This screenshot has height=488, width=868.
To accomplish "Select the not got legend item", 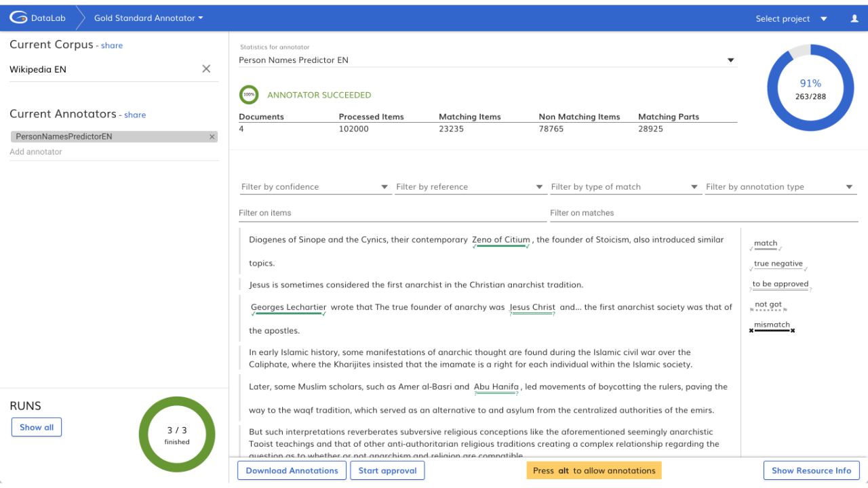I will coord(768,306).
